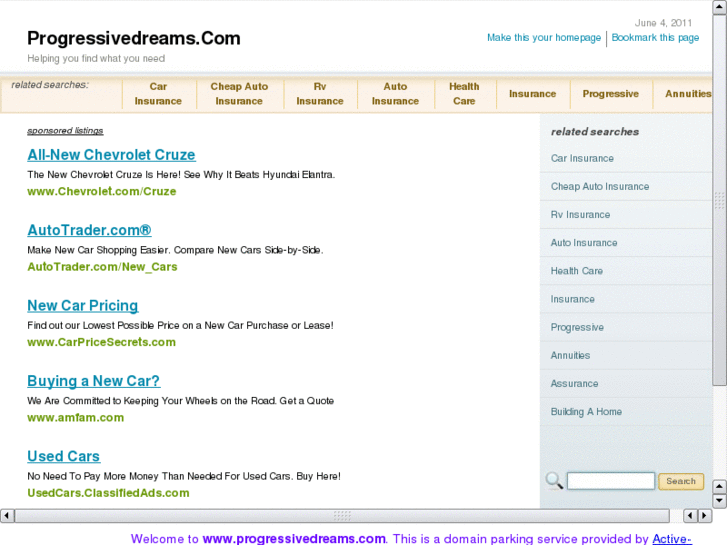The image size is (727, 545).
Task: Select Rv Insurance in top bar
Action: click(320, 94)
